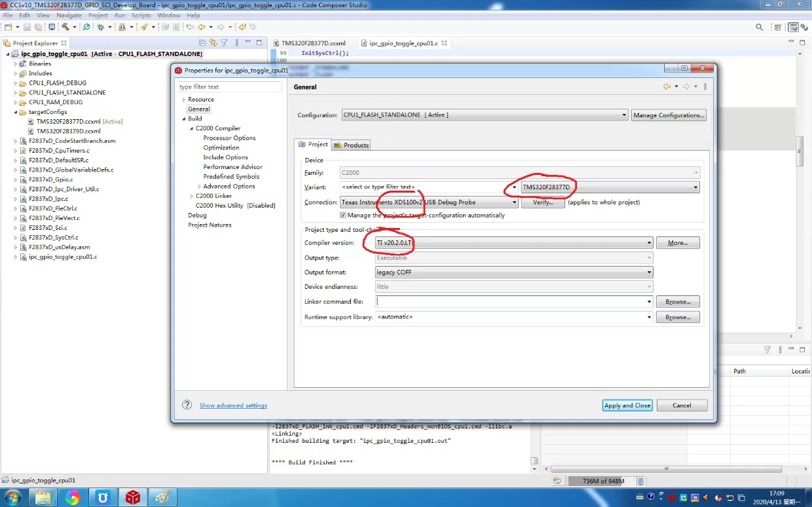Click Cancel button
The image size is (812, 507).
[682, 405]
